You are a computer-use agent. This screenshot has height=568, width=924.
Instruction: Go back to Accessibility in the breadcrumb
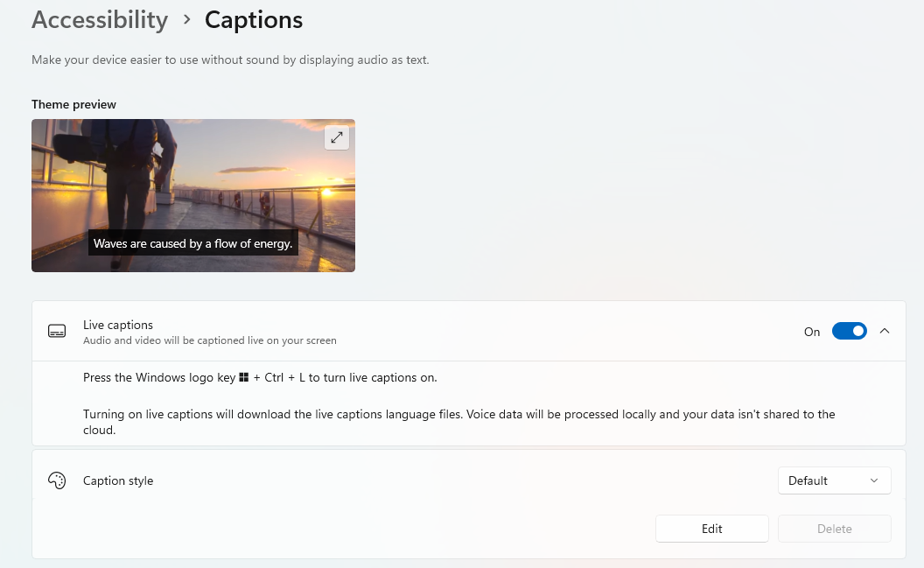(x=100, y=19)
